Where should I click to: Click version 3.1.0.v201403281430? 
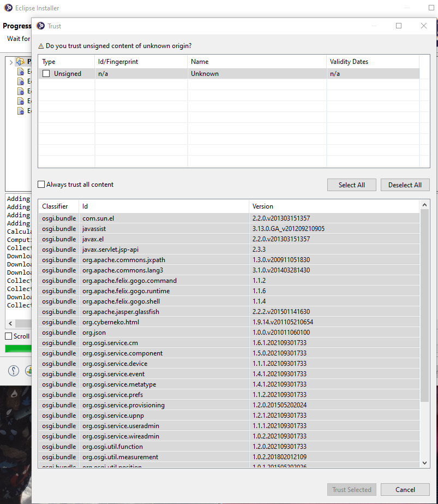[x=281, y=270]
